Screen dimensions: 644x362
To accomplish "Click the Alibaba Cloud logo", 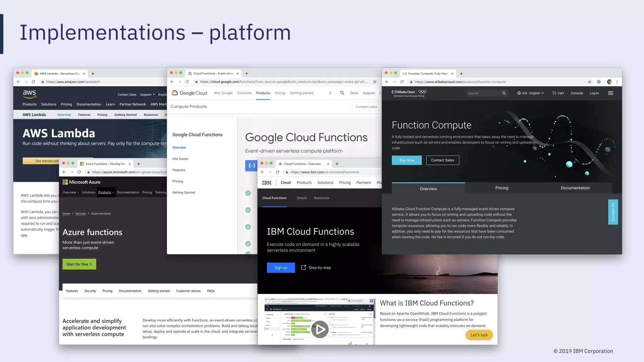I will click(x=409, y=93).
